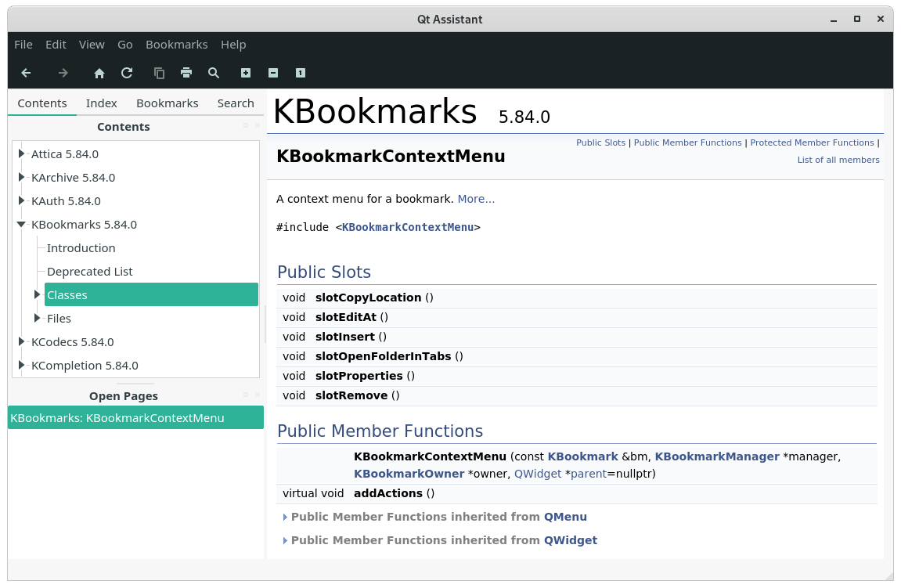Switch to the Search tab
The height and width of the screenshot is (588, 901).
click(x=236, y=103)
